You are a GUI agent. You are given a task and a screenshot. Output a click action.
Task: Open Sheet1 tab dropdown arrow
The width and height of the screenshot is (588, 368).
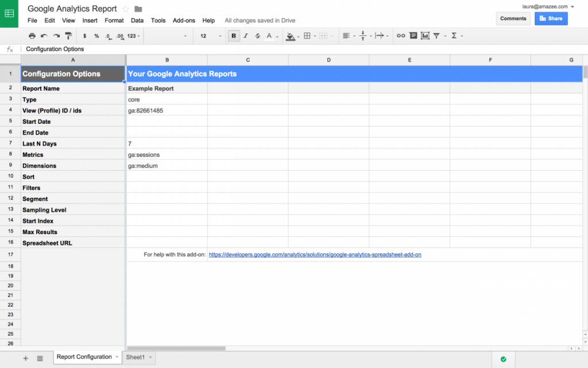(150, 357)
